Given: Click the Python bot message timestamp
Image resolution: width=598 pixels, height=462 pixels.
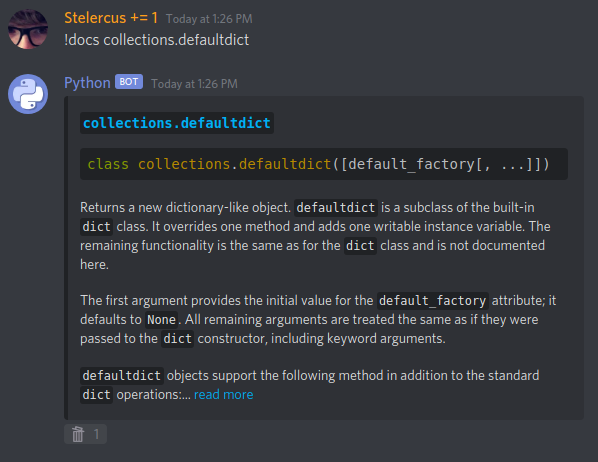Looking at the screenshot, I should click(x=195, y=84).
